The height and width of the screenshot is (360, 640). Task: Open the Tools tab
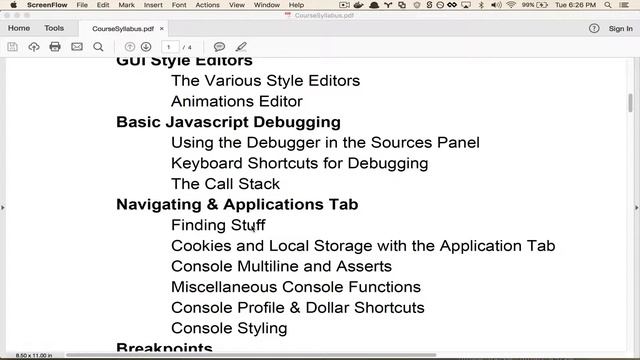[x=54, y=28]
